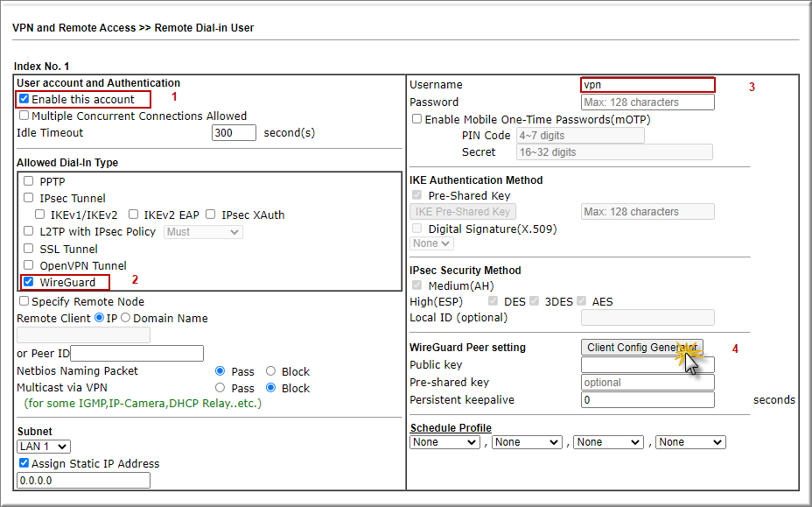The width and height of the screenshot is (812, 507).
Task: Focus the Password input field
Action: point(647,102)
